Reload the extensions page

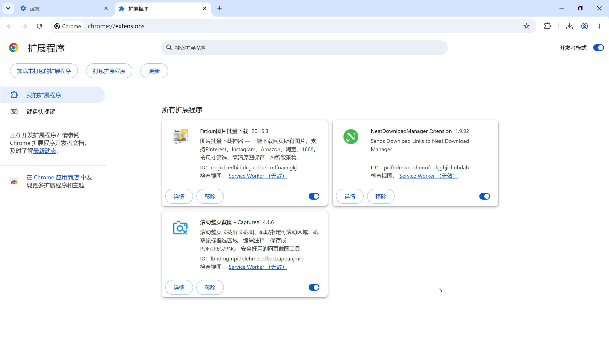[39, 26]
